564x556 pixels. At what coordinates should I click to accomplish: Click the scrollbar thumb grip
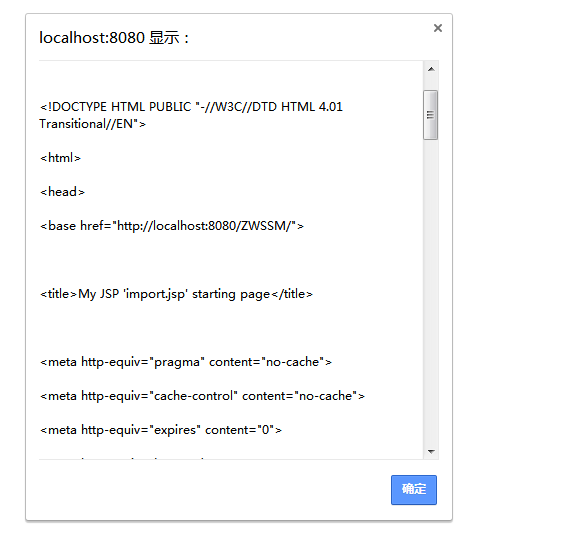pos(430,115)
